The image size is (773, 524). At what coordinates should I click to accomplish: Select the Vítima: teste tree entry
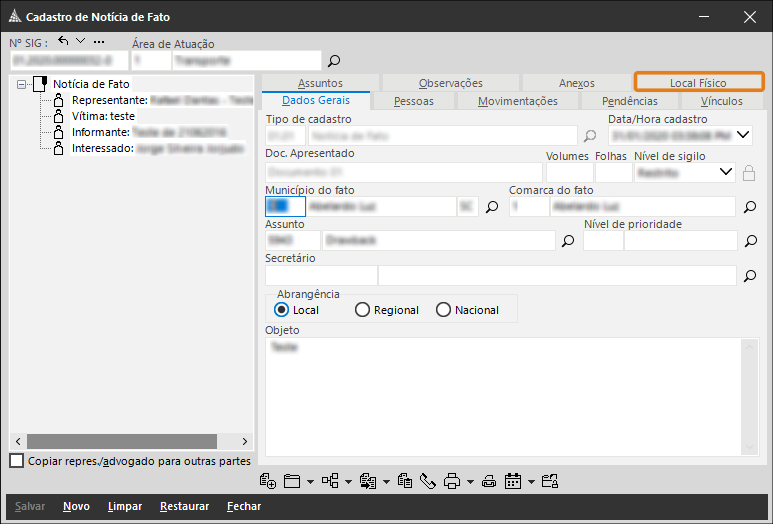tap(95, 116)
